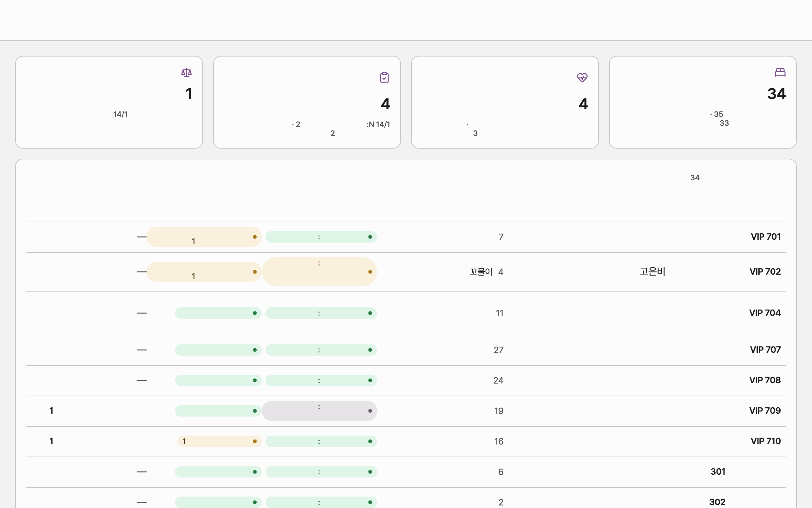This screenshot has height=508, width=812.
Task: Click the clipboard checkmark icon
Action: [384, 77]
